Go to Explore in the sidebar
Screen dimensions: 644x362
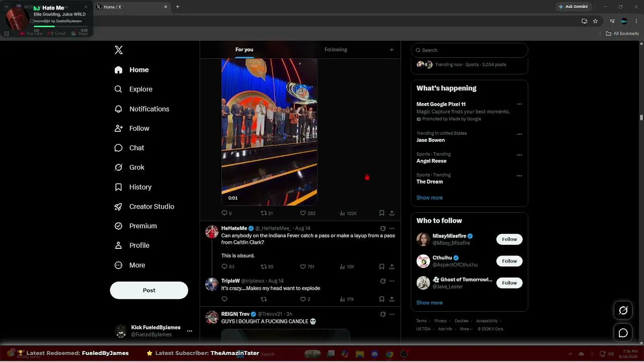click(133, 89)
